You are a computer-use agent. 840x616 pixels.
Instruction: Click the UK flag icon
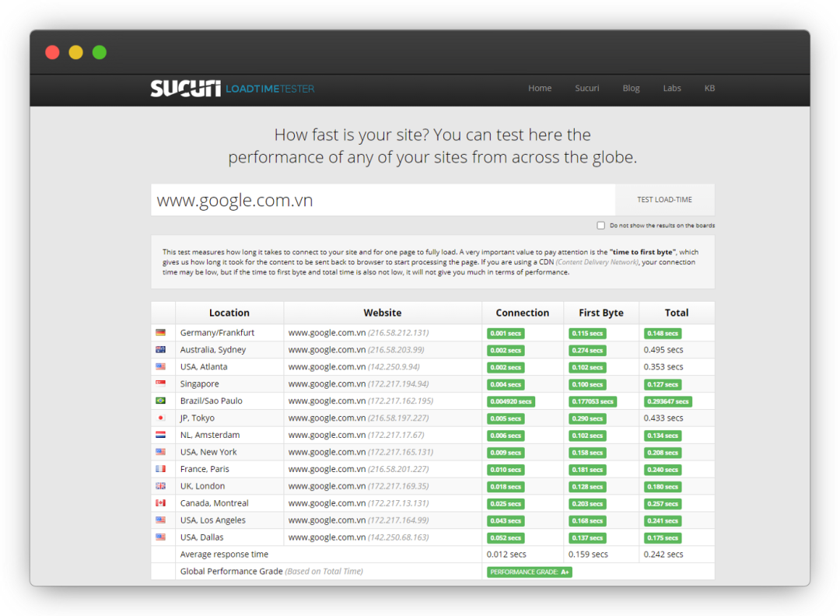coord(161,486)
